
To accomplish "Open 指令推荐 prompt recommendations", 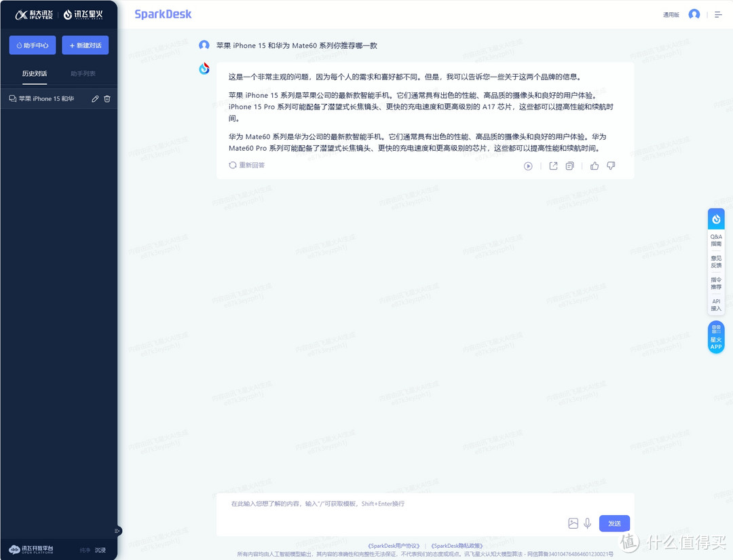I will tap(716, 283).
